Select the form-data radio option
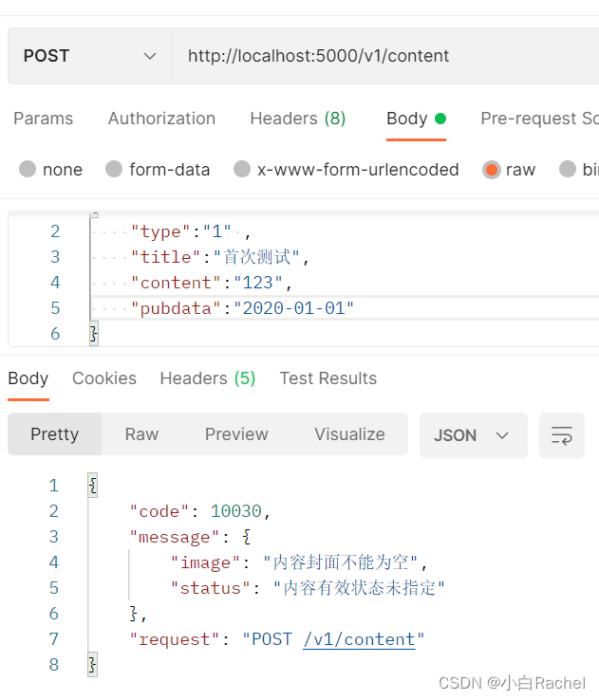The image size is (599, 700). click(114, 170)
